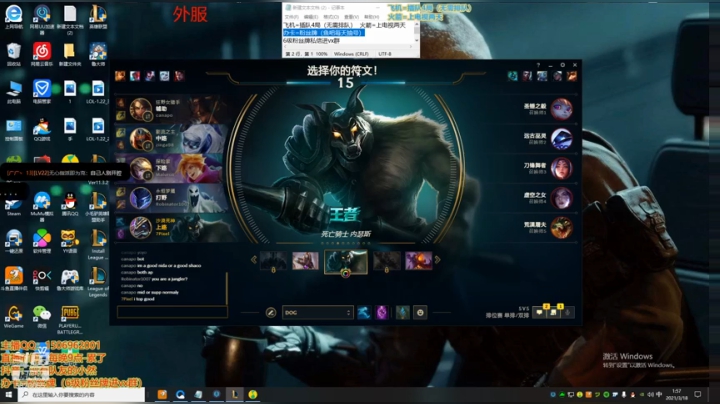Open 网易UU加速器 desktop icon

42,19
